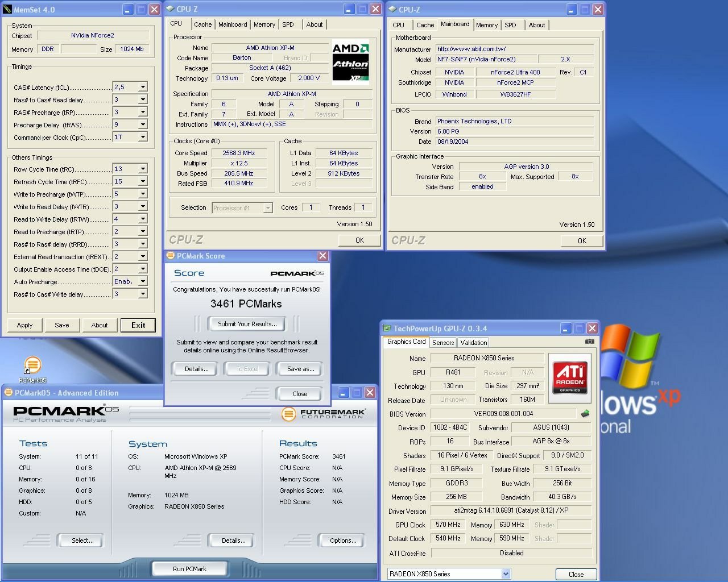Click the Core Speed 2568.3 MHz field
Screen dimensions: 728x582
(x=239, y=153)
